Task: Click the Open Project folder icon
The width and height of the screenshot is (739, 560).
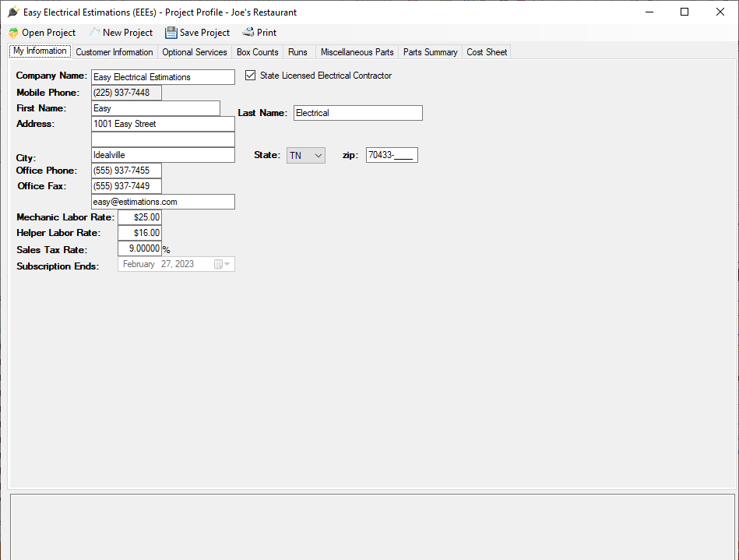Action: coord(14,33)
